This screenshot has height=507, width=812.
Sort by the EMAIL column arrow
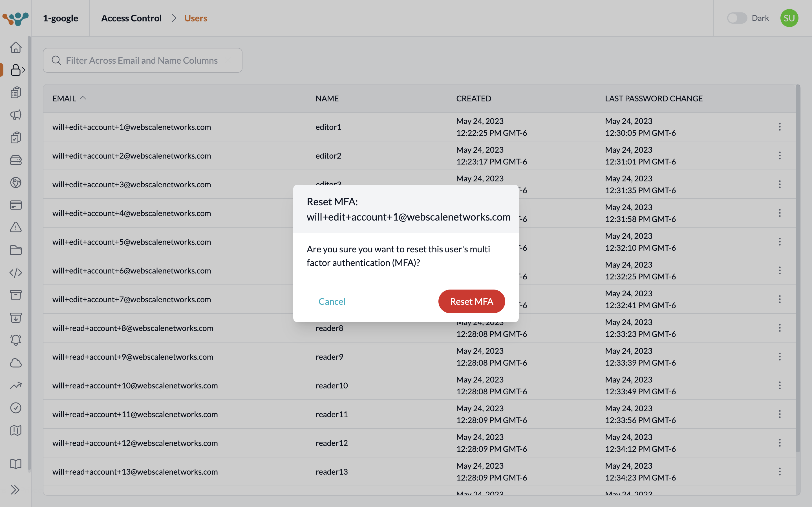83,98
